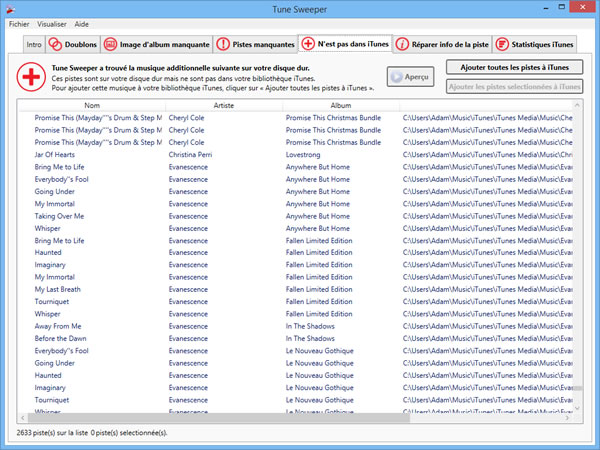Image resolution: width=600 pixels, height=450 pixels.
Task: Open the Statistiques iTunes tab
Action: tap(535, 44)
